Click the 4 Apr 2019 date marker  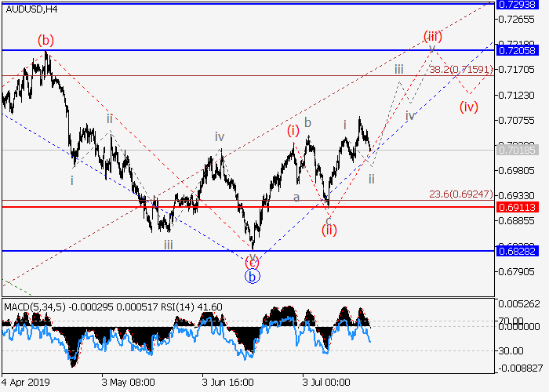(x=26, y=383)
